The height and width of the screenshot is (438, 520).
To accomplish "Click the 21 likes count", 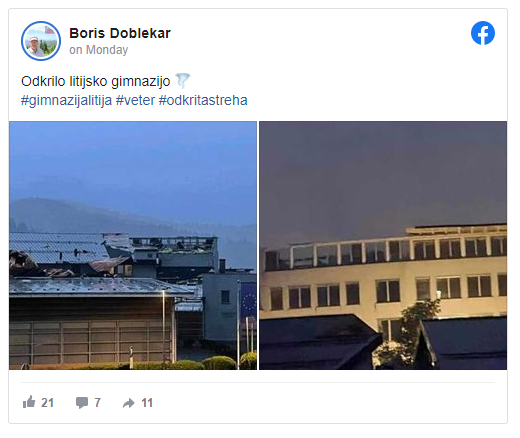I will [47, 403].
